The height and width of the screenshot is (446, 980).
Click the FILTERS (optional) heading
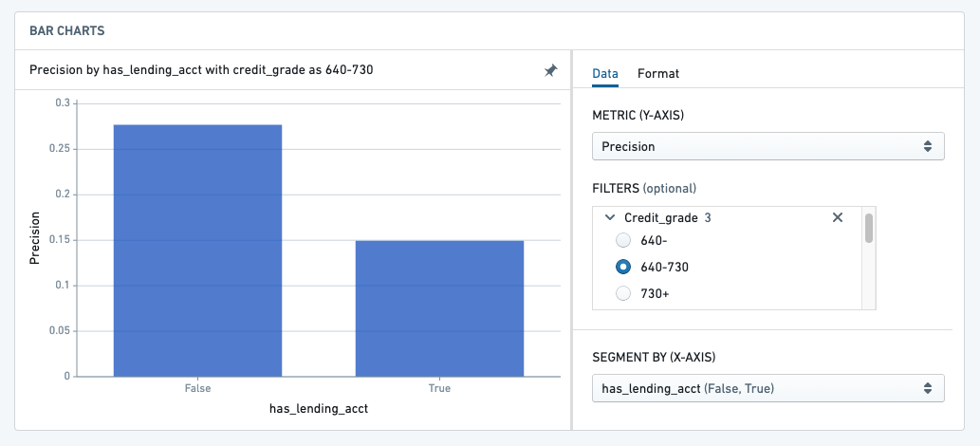644,188
